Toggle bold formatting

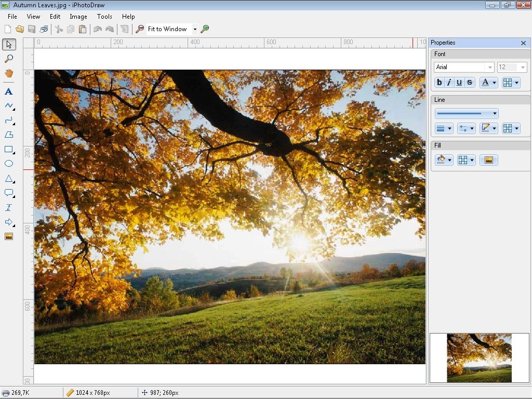tap(440, 83)
